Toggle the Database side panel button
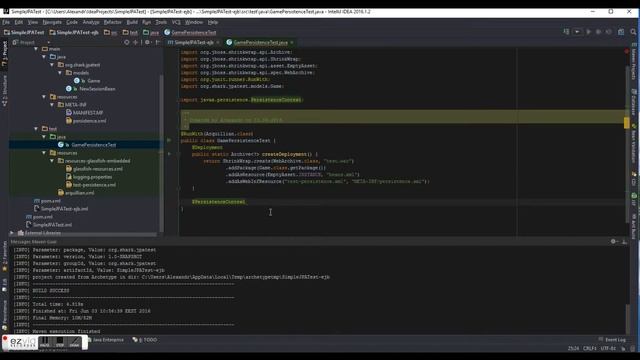Screen dimensions: 640x360 pyautogui.click(x=633, y=102)
